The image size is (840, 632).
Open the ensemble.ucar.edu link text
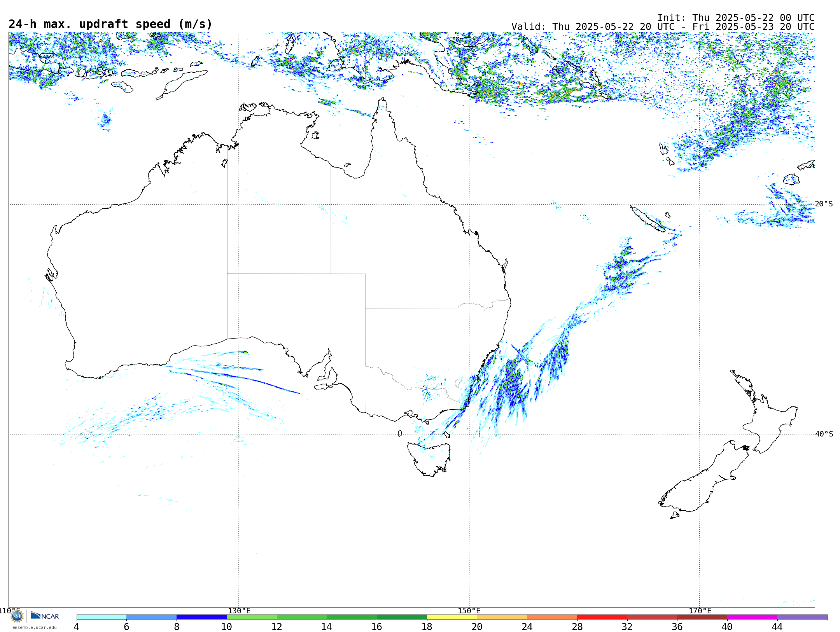pyautogui.click(x=35, y=627)
